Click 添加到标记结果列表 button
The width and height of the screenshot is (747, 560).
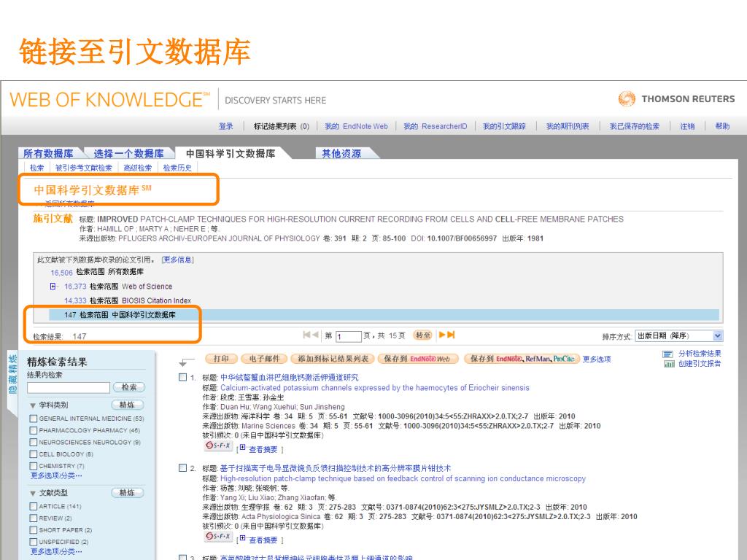333,359
